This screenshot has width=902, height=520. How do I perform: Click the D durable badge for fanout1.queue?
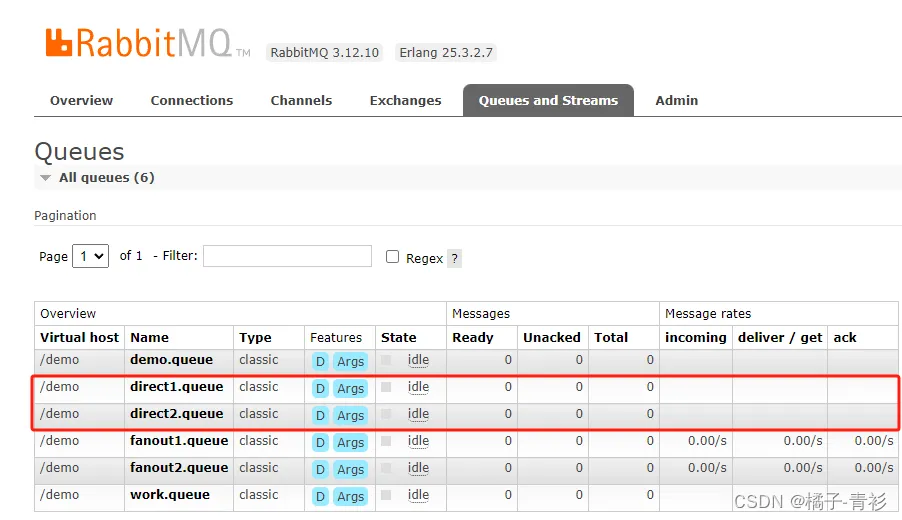[320, 443]
